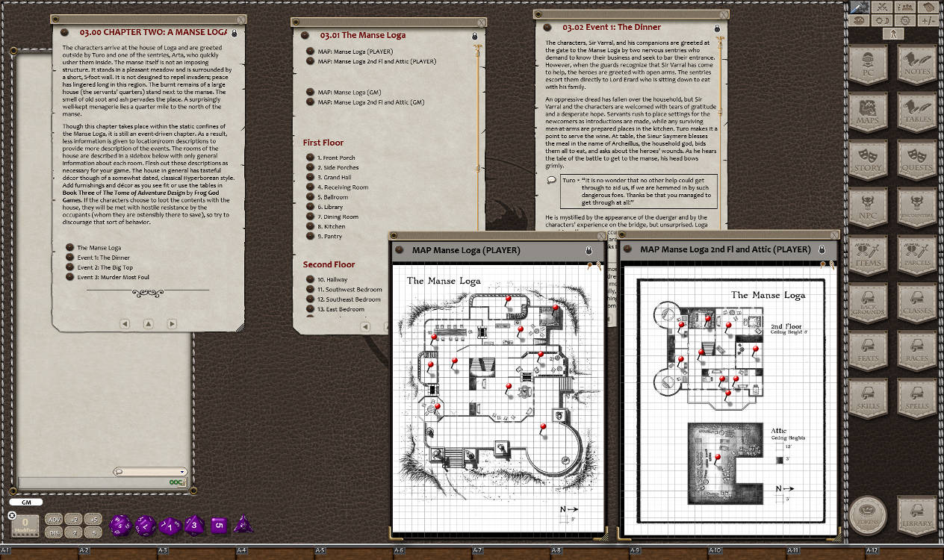Open the Items sidebar icon
Viewport: 944px width, 560px height.
tap(869, 255)
